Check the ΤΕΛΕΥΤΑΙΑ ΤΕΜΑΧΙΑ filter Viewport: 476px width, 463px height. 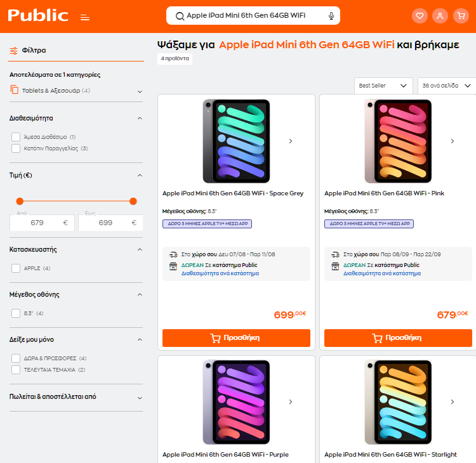[x=16, y=370]
